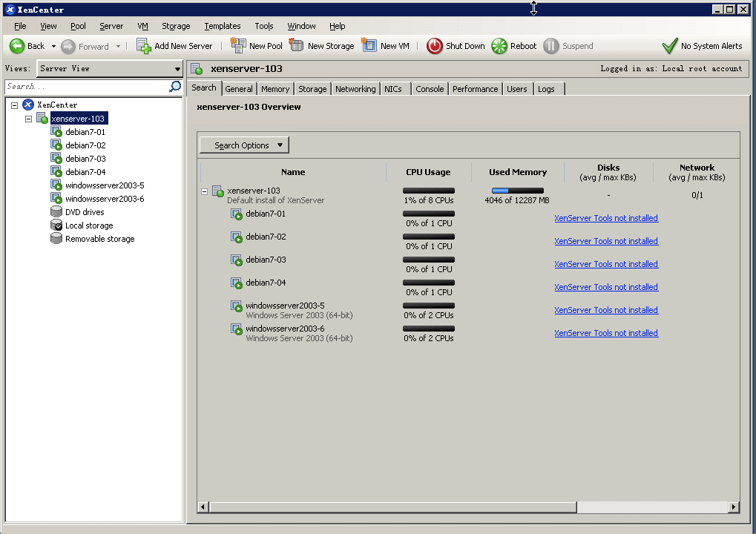The height and width of the screenshot is (534, 756).
Task: Select DVD drives in the tree
Action: point(85,212)
